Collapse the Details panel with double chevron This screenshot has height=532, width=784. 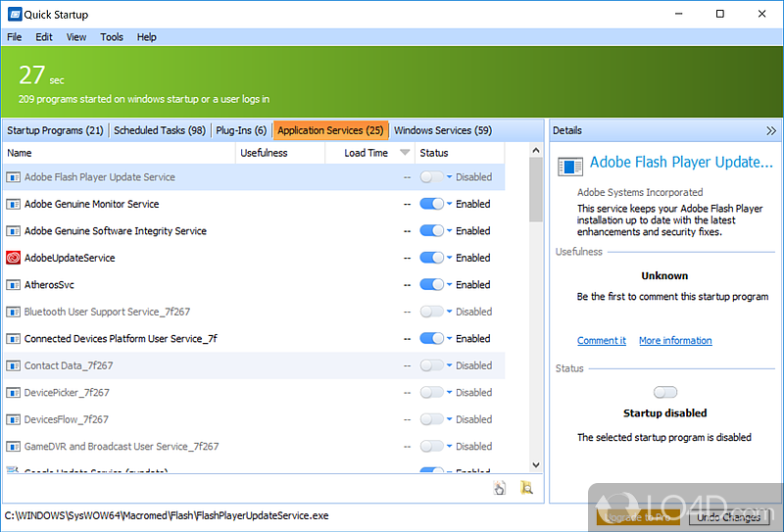pos(771,130)
